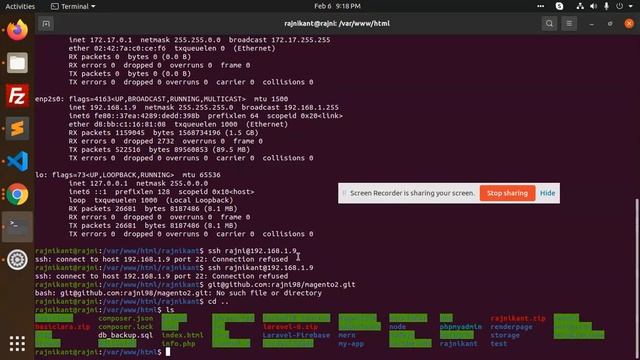Click the terminal vertical scrollbar

(x=637, y=278)
